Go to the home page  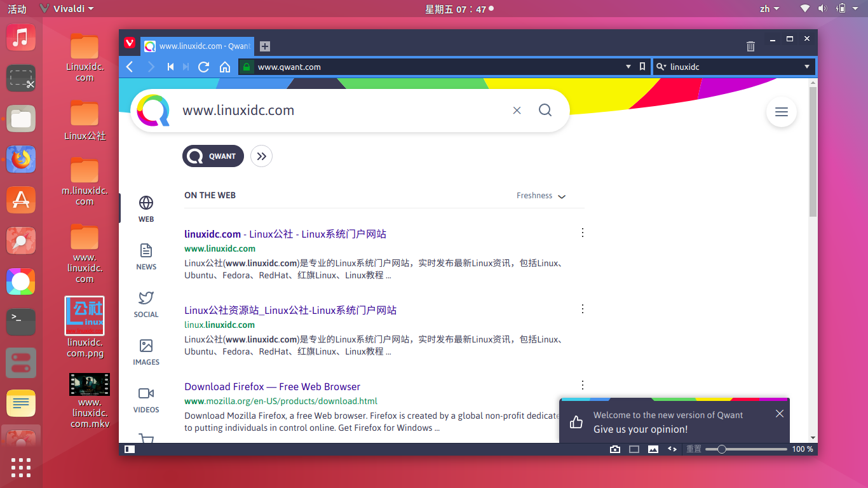coord(225,67)
